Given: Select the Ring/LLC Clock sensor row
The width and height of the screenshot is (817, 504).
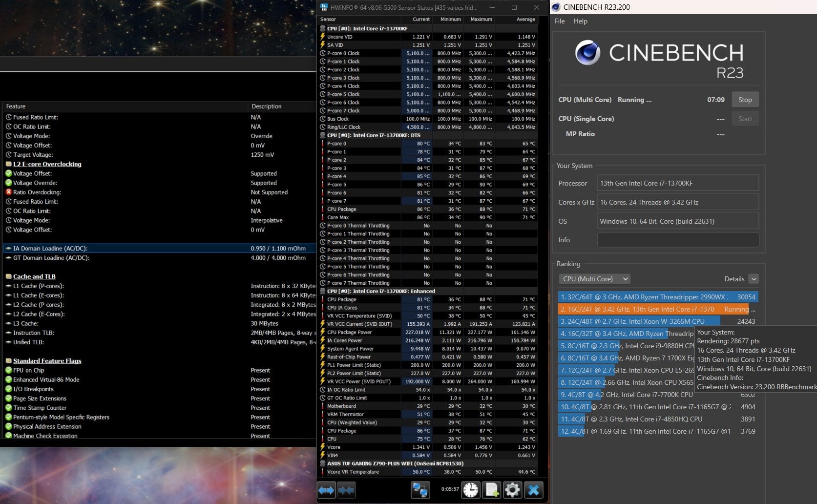Looking at the screenshot, I should tap(428, 127).
